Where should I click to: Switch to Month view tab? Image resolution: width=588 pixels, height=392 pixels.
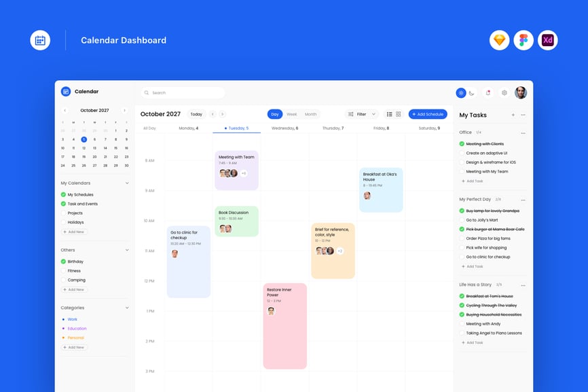click(x=310, y=114)
